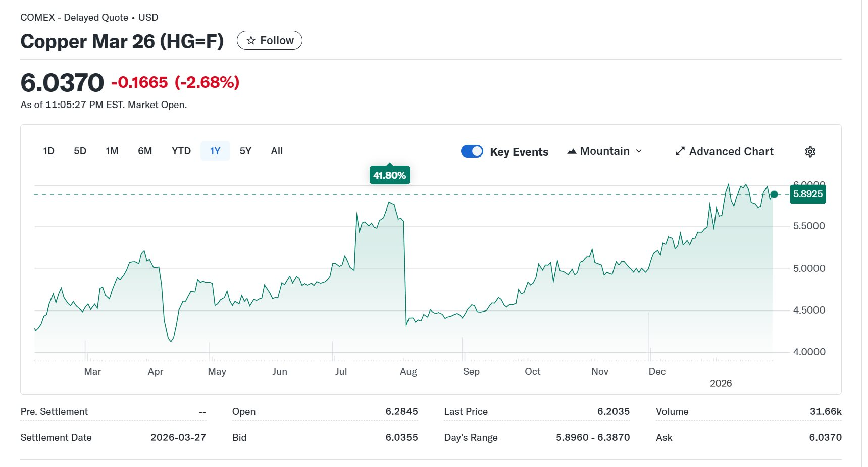The width and height of the screenshot is (868, 467).
Task: Click the 5.8925 price label tag
Action: pyautogui.click(x=807, y=194)
